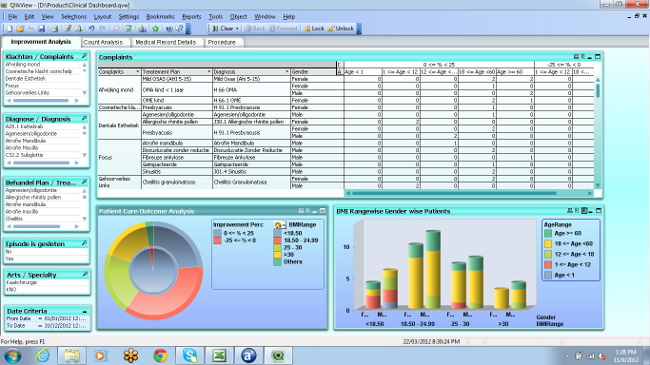Screen dimensions: 650x365
Task: Click the search magnifier in Klachten / Complaints header
Action: tap(84, 56)
